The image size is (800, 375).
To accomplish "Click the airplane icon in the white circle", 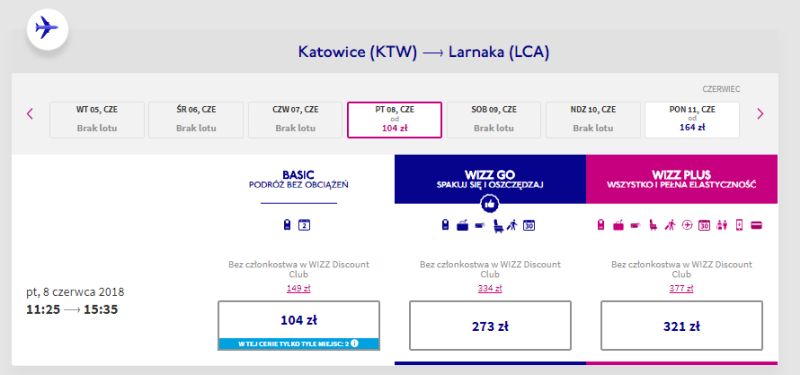I will pyautogui.click(x=47, y=28).
